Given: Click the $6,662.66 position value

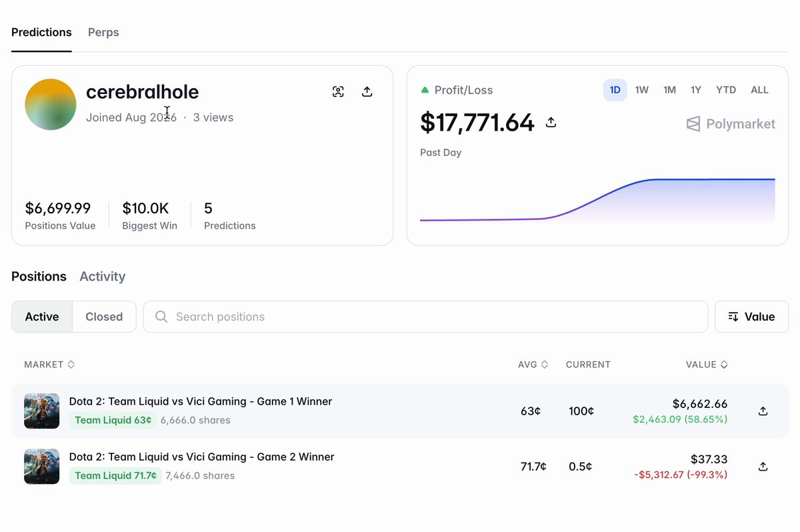Looking at the screenshot, I should coord(700,404).
